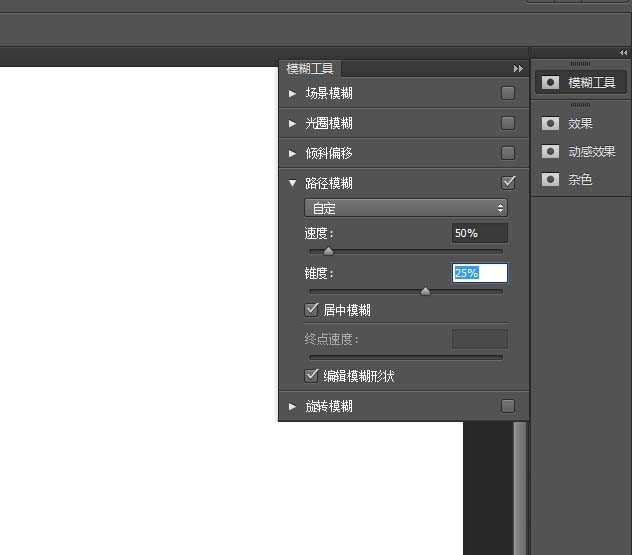The image size is (632, 555).
Task: Open the 杂色 panel icon
Action: point(550,179)
